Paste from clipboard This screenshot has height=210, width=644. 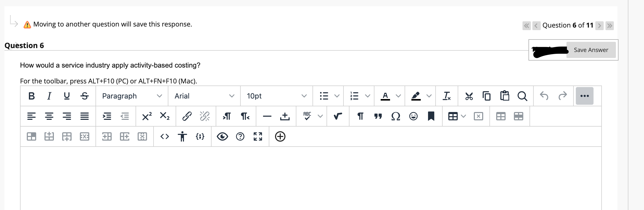(x=505, y=96)
